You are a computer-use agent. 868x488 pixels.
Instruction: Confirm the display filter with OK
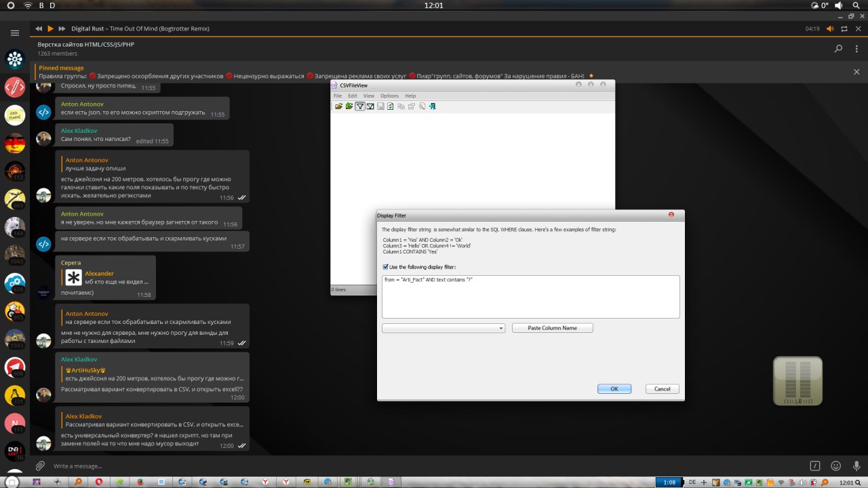(x=614, y=389)
